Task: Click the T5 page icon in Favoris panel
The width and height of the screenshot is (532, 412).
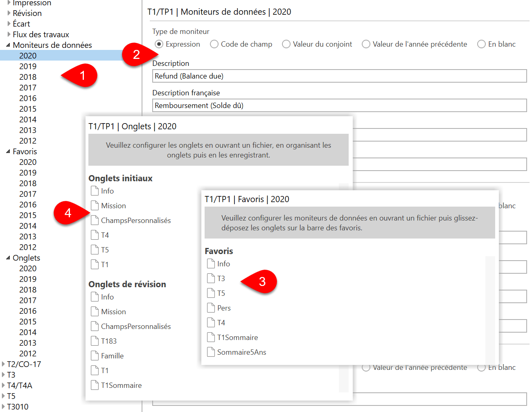Action: (x=211, y=293)
